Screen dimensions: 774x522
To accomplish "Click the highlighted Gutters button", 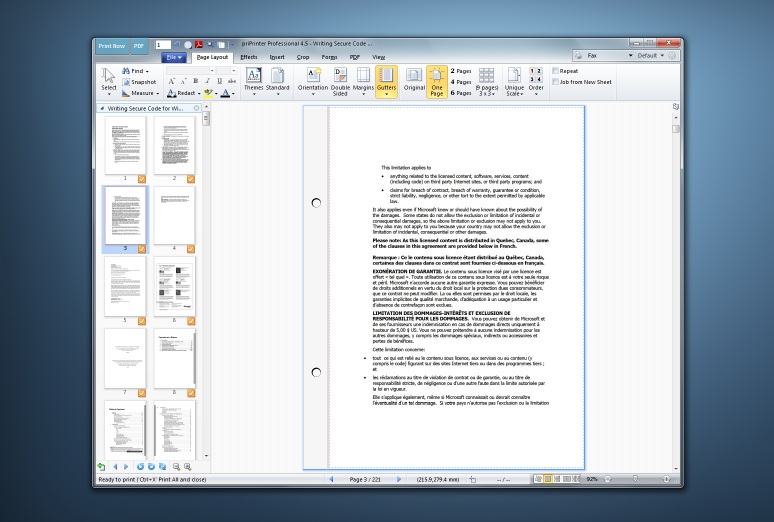I will 387,81.
